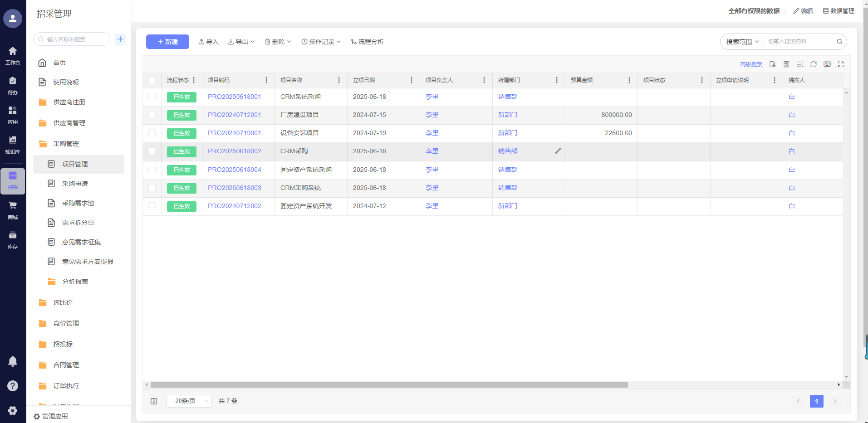868x423 pixels.
Task: Click the plus icon beside the name search
Action: 120,39
